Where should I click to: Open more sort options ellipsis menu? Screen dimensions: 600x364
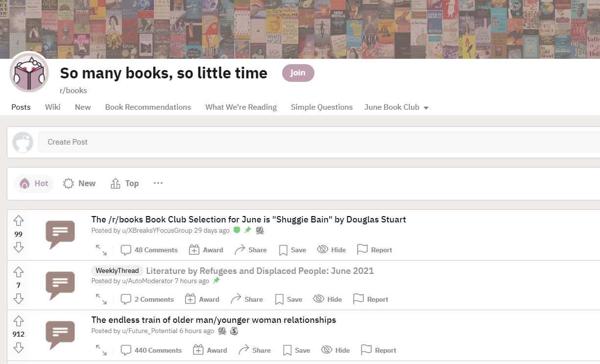tap(158, 183)
